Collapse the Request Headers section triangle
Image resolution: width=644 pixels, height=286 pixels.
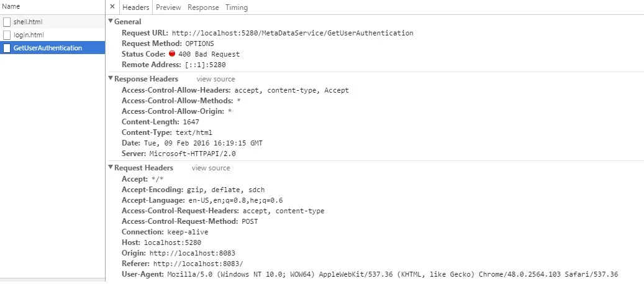pos(111,168)
